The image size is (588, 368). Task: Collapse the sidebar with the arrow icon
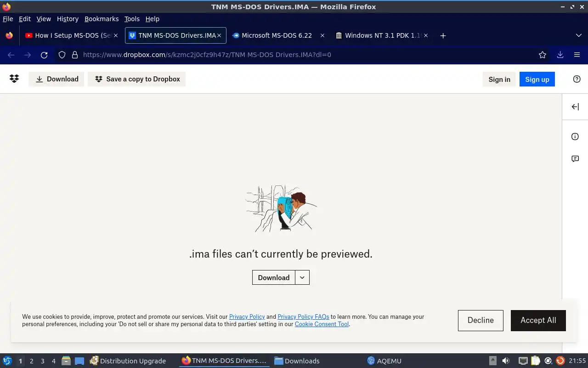[x=575, y=107]
